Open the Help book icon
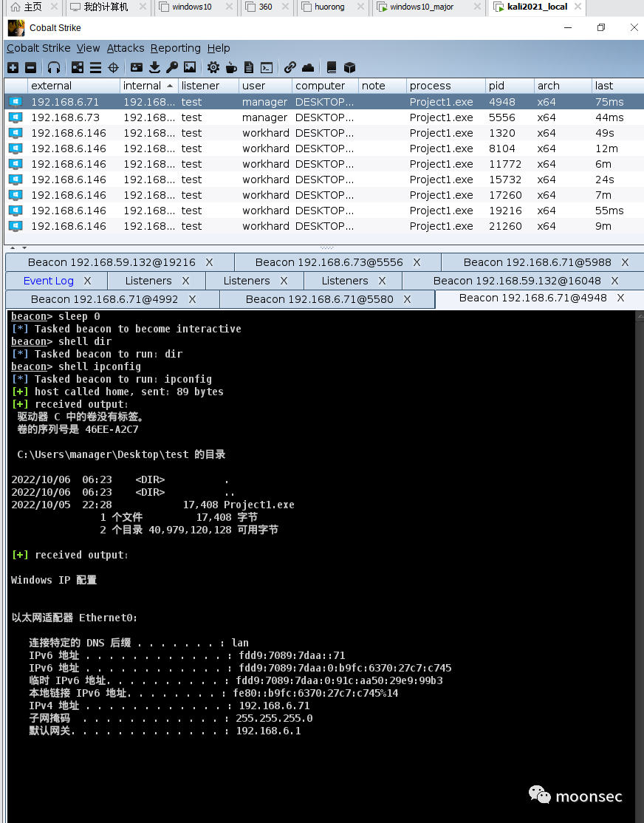The height and width of the screenshot is (823, 644). pos(331,67)
